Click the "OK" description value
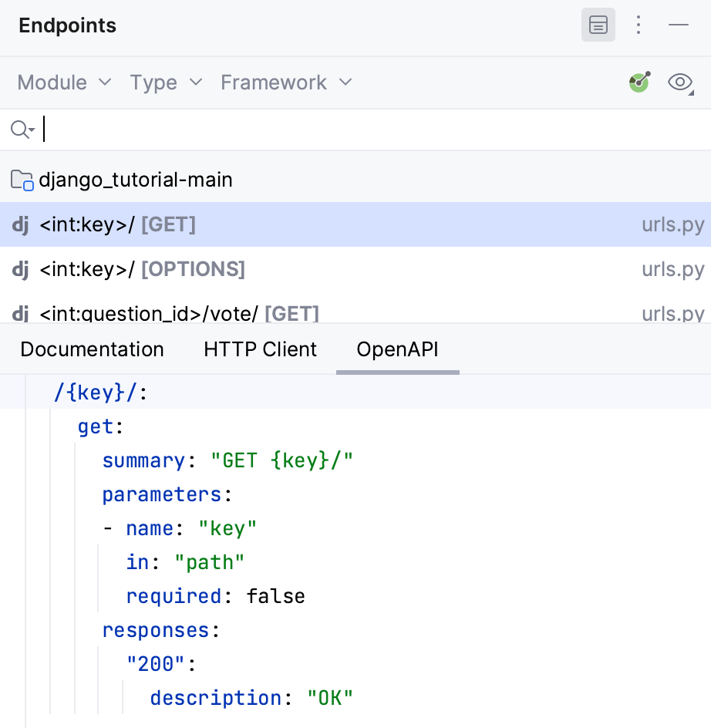 (330, 698)
